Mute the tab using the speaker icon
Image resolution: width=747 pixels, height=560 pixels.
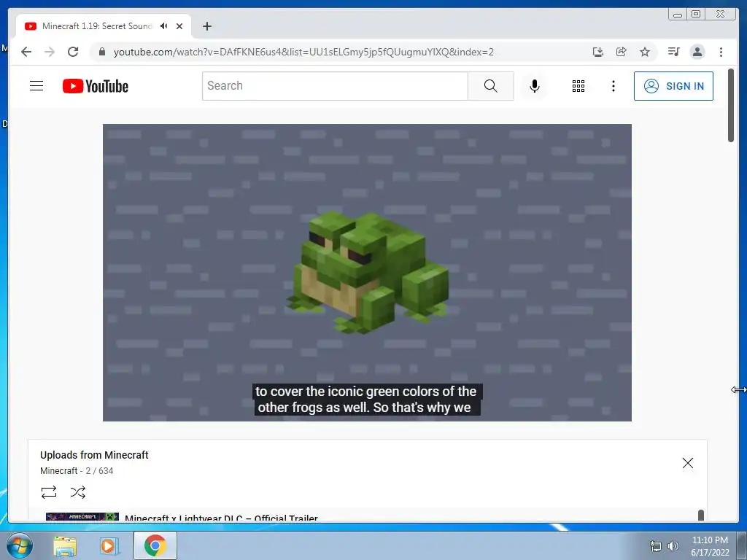[x=164, y=26]
